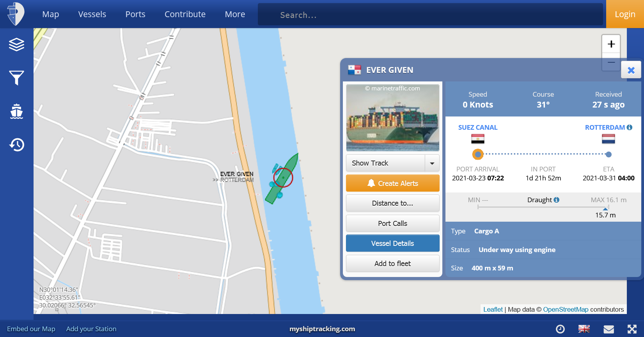Open the SUEZ CANAL port link

point(478,127)
